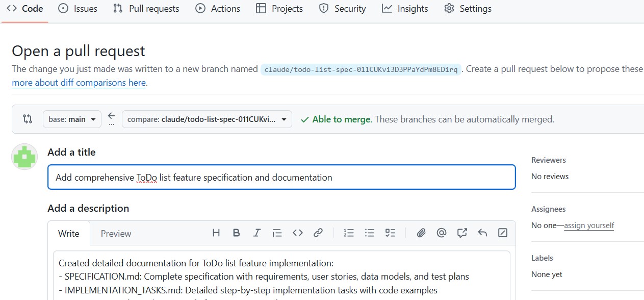Viewport: 644px width, 300px height.
Task: Insert a numbered list in the description
Action: pyautogui.click(x=349, y=233)
